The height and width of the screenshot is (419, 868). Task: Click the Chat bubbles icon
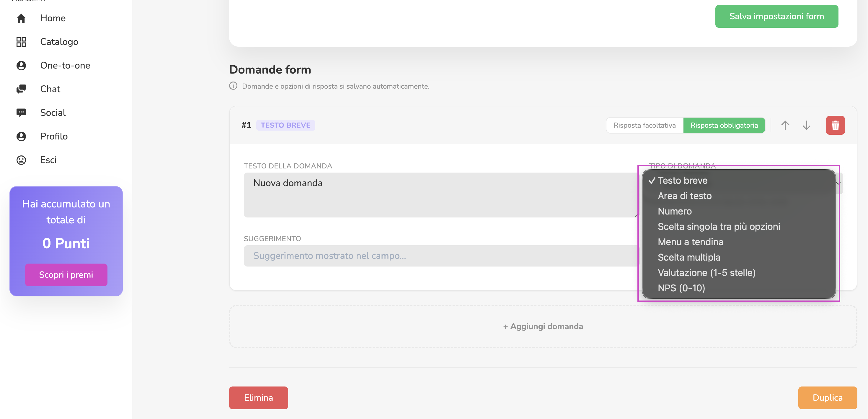[21, 89]
